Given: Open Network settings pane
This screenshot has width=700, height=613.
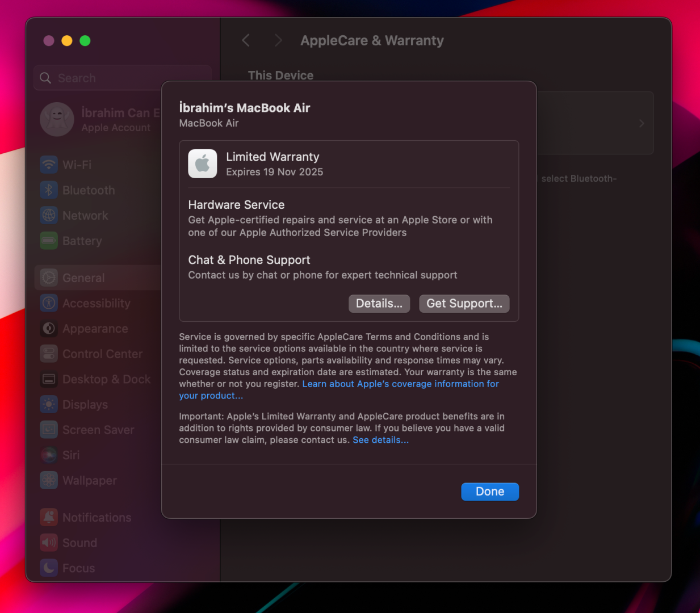Looking at the screenshot, I should 97,216.
